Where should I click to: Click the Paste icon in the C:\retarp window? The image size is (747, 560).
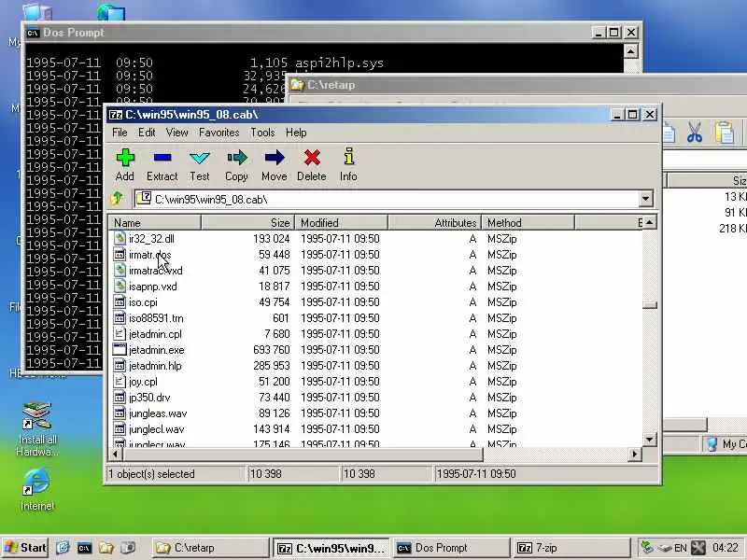pos(725,132)
